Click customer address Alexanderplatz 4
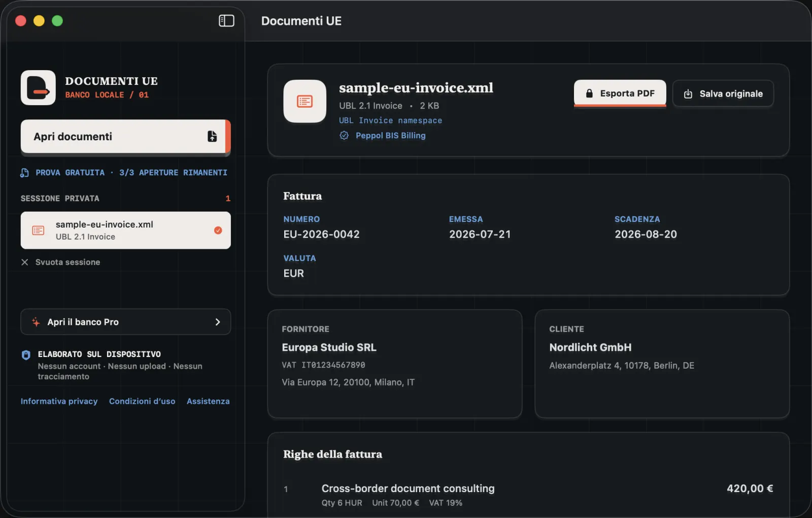 click(x=622, y=366)
